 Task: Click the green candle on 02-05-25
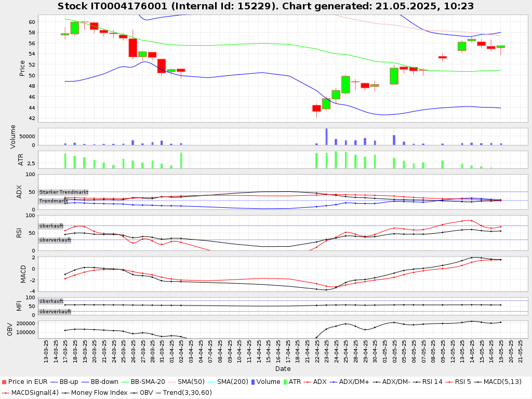pyautogui.click(x=394, y=76)
